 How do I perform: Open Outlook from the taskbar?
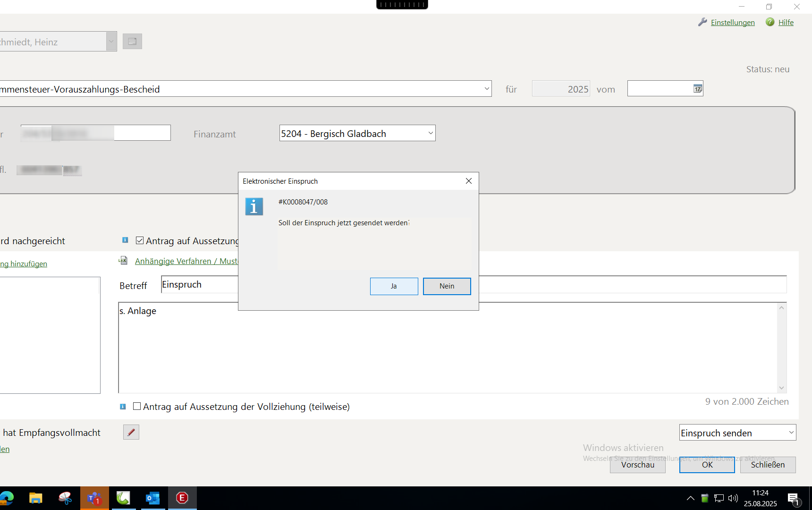152,498
